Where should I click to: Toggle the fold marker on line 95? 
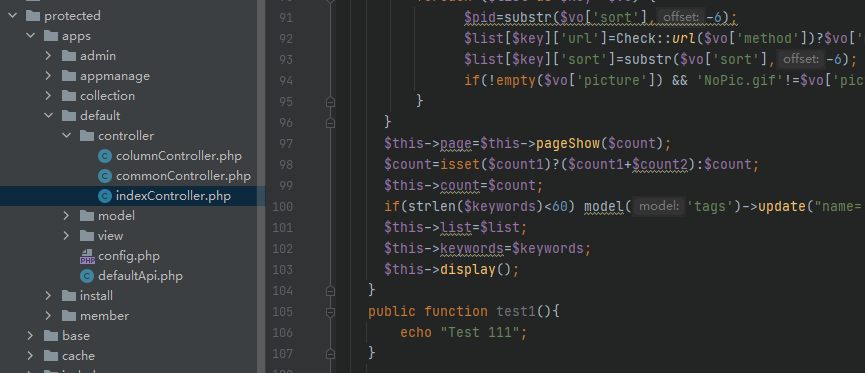[330, 102]
